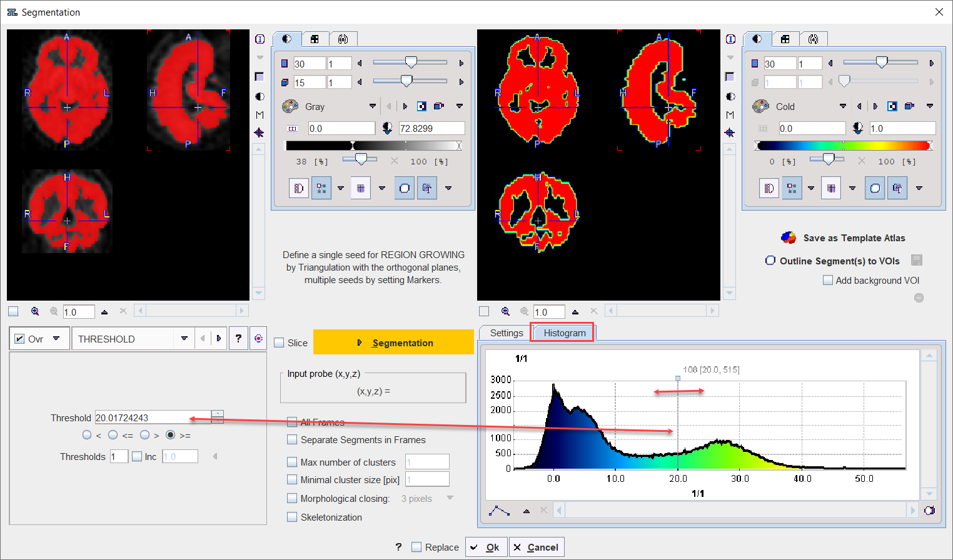Click the histogram curve icon below the plot
Image resolution: width=953 pixels, height=560 pixels.
click(x=499, y=511)
